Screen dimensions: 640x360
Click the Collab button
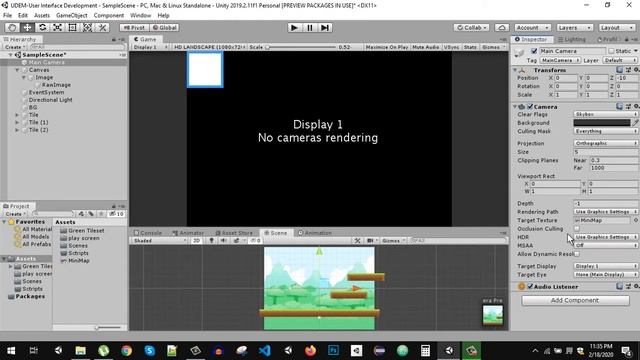click(472, 28)
